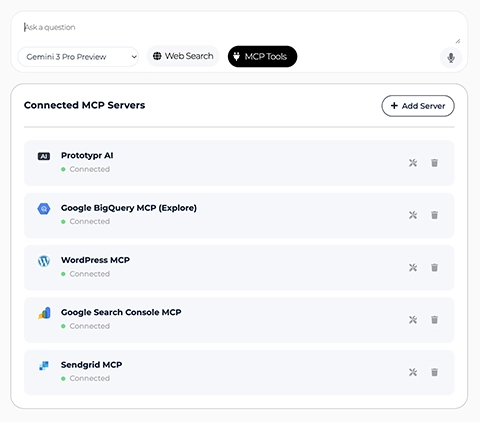Delete the Sendgrid MCP server
480x422 pixels.
[434, 372]
